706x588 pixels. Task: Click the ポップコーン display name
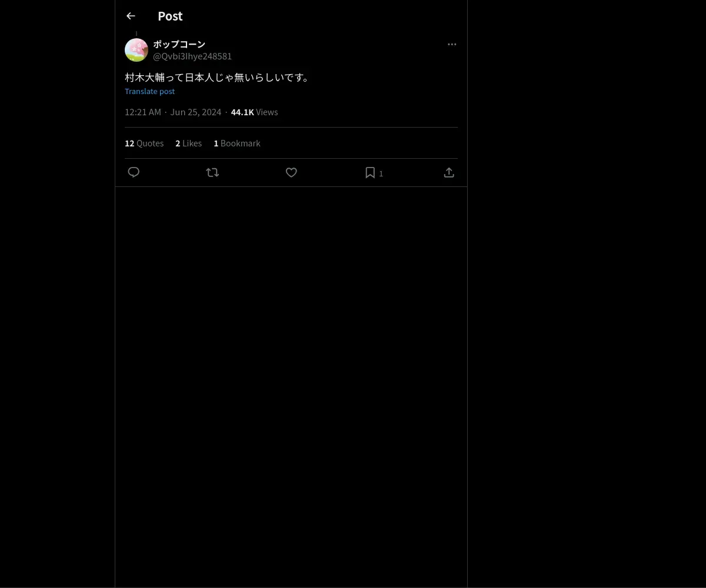(x=179, y=44)
